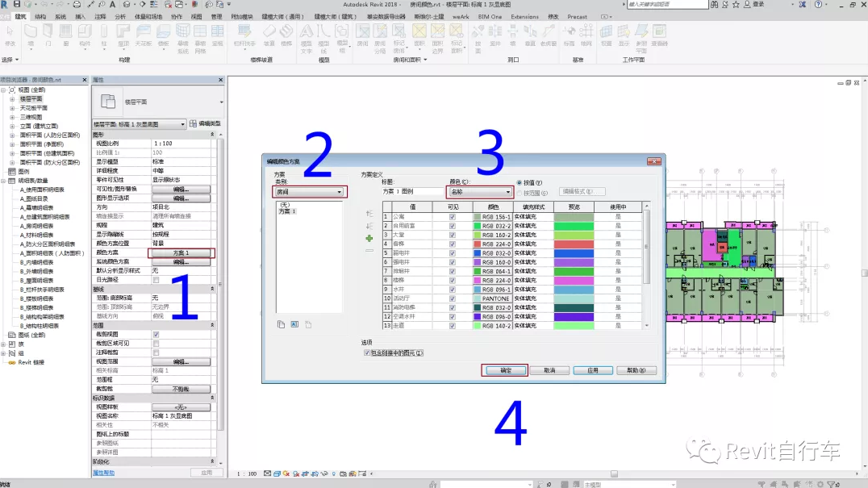Click the Cancel (取消) button in dialog
The image size is (868, 488).
tap(549, 370)
